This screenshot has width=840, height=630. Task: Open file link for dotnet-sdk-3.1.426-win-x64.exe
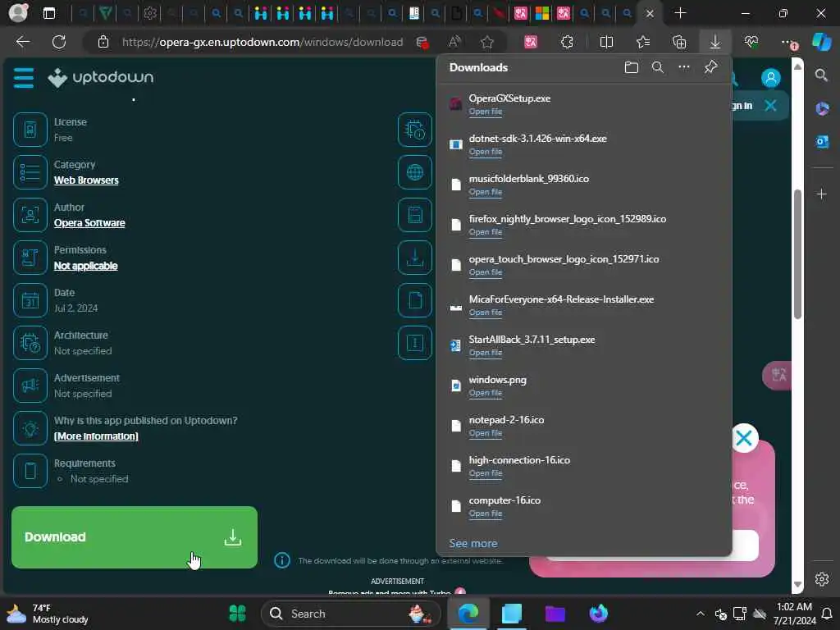click(486, 152)
